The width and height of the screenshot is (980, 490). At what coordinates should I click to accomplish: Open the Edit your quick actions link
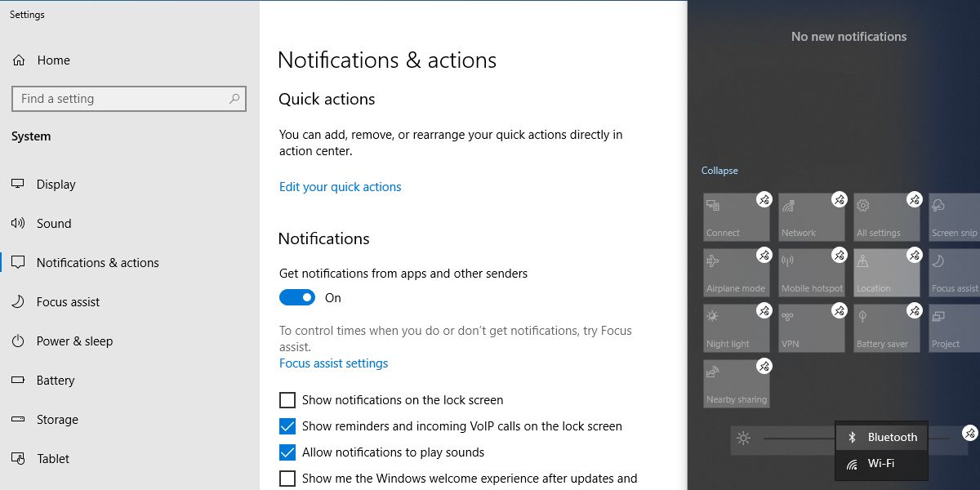point(340,187)
